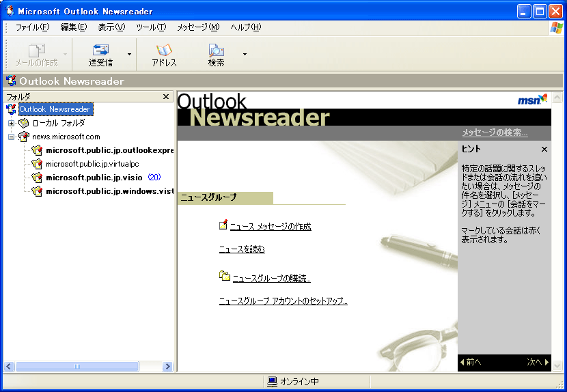This screenshot has height=392, width=567.
Task: Click the msn logo
Action: [532, 100]
